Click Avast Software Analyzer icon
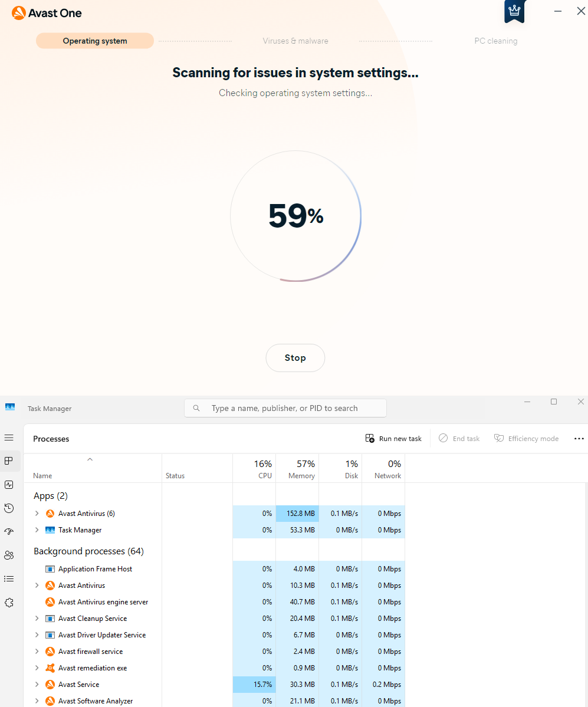588x707 pixels. (x=50, y=701)
